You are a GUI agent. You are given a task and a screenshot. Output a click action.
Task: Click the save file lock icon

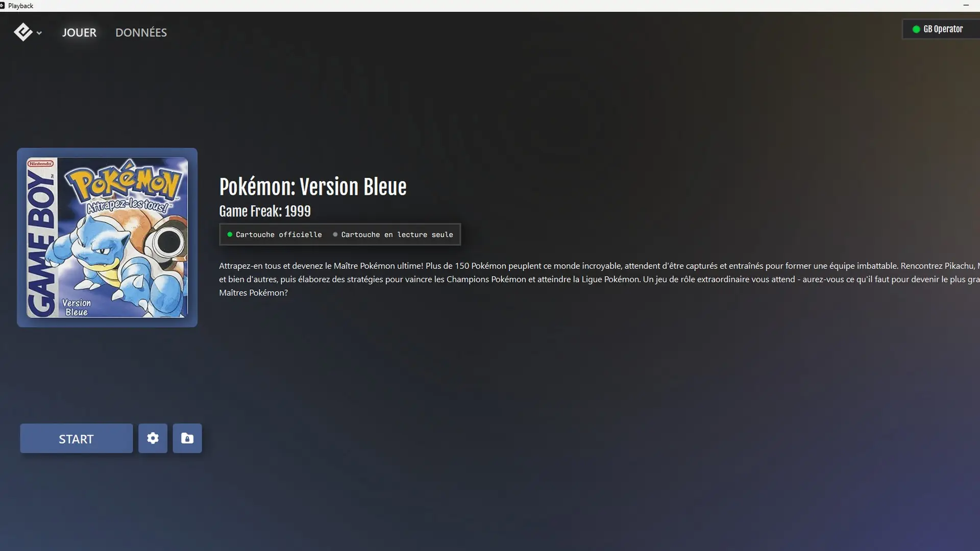pyautogui.click(x=187, y=438)
